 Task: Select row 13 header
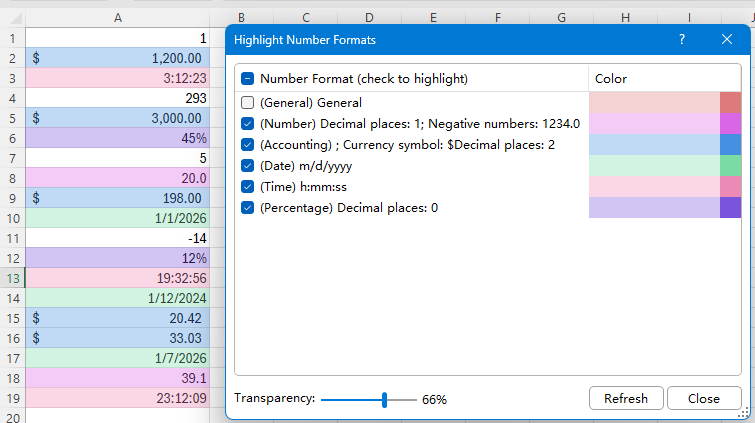(13, 278)
